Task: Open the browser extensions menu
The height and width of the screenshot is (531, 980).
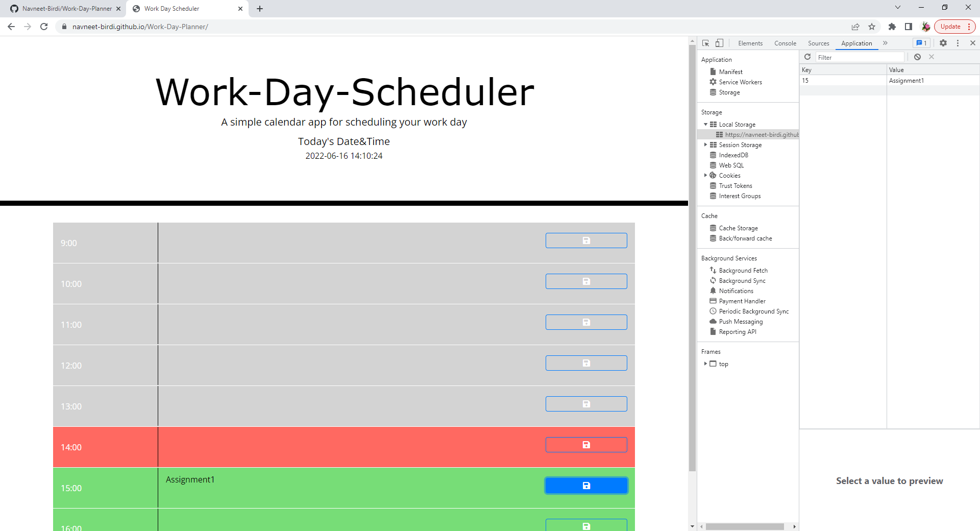Action: tap(892, 27)
